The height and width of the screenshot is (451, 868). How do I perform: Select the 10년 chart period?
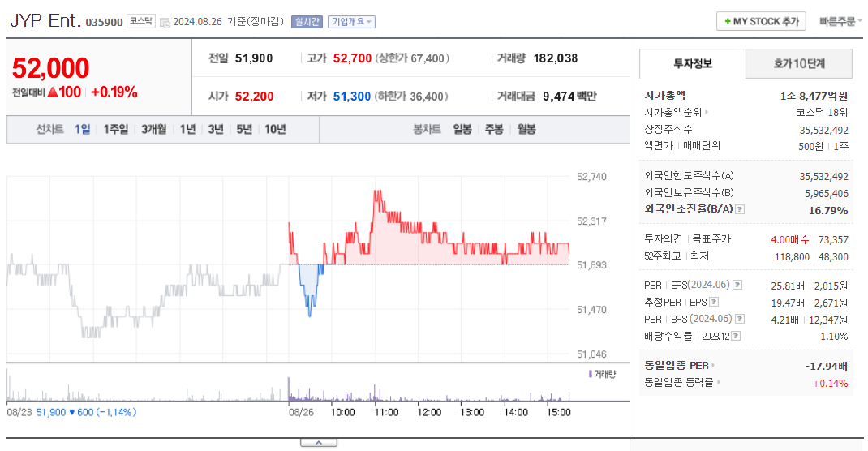click(x=275, y=130)
